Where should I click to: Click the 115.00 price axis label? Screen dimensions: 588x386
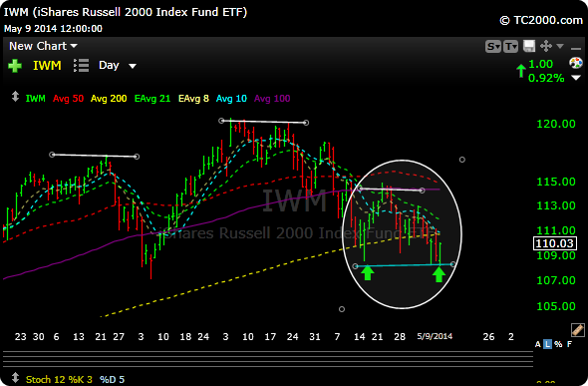click(x=556, y=182)
